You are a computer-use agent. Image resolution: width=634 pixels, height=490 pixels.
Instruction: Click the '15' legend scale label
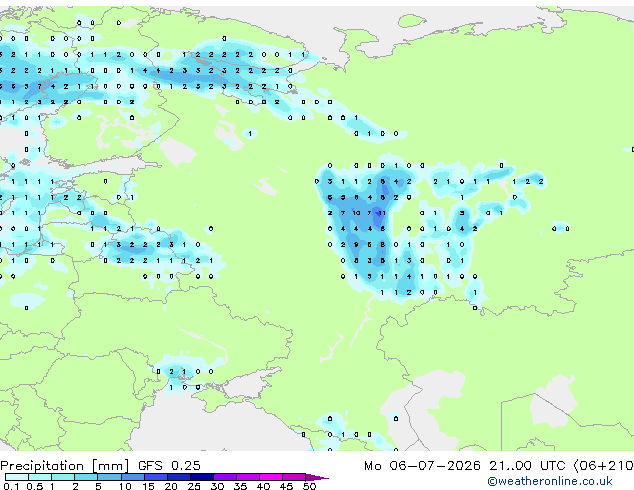pyautogui.click(x=148, y=486)
